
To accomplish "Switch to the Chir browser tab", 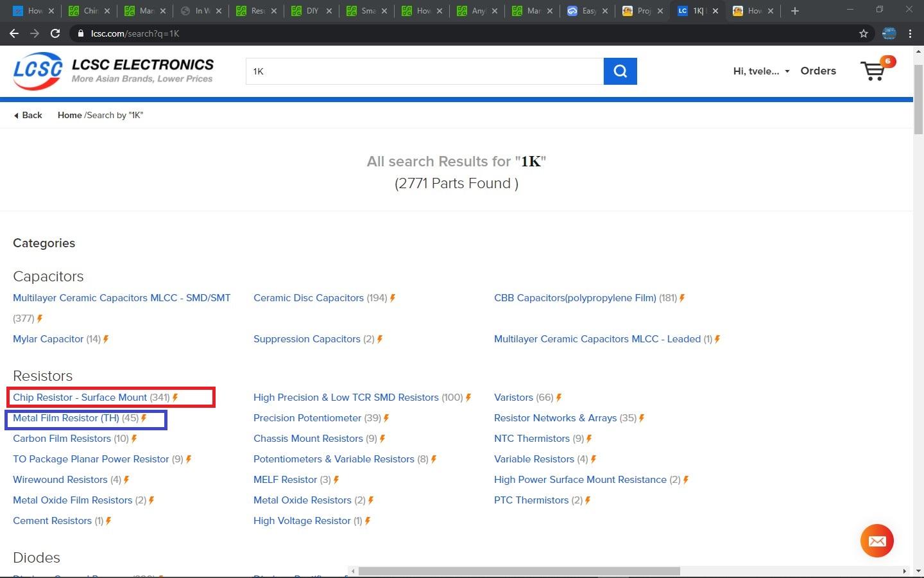I will [90, 11].
